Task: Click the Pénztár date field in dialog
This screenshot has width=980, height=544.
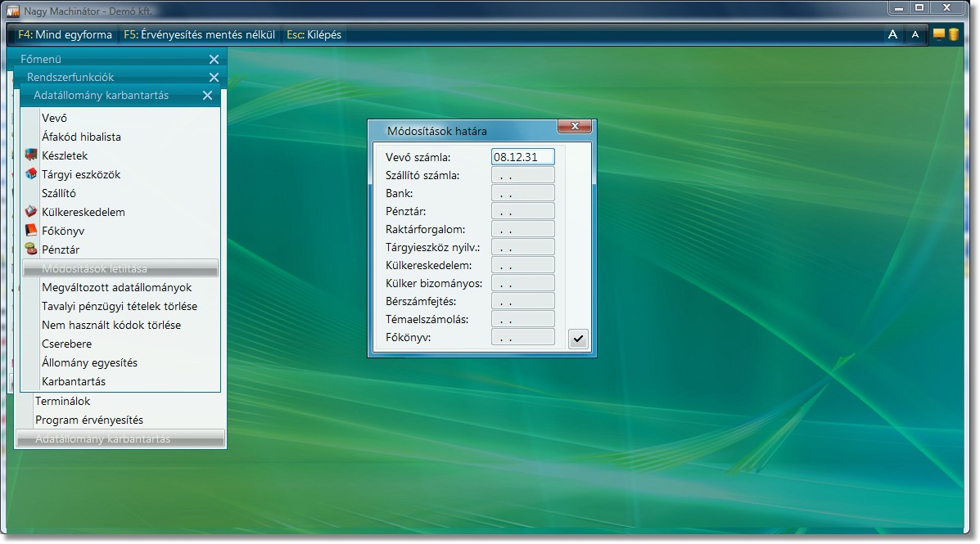Action: coord(522,211)
